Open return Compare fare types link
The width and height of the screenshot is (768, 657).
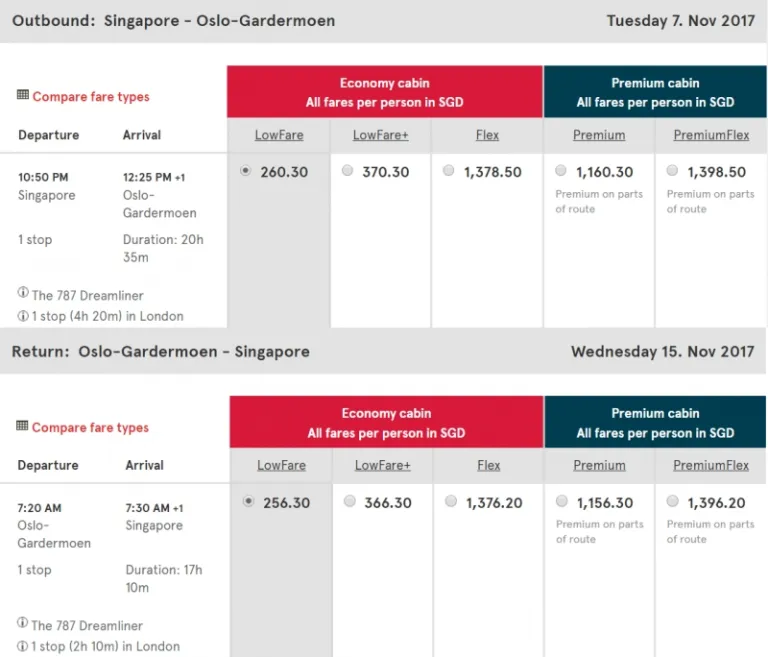(90, 428)
